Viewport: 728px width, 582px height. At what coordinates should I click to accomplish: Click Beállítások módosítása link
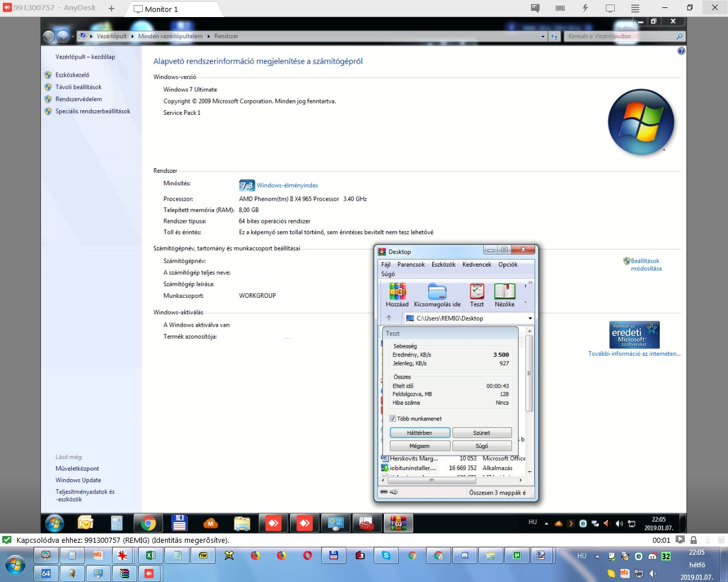[x=646, y=265]
